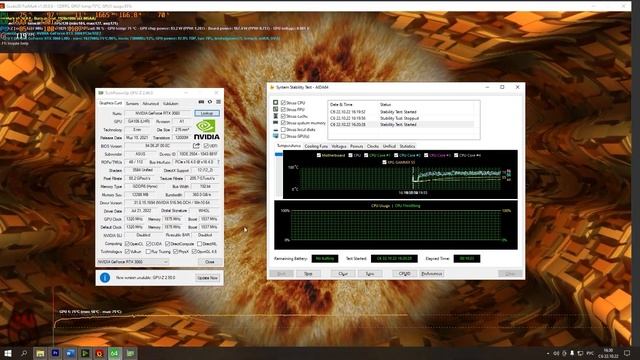
Task: Toggle the CPU Core #1 graph checkbox
Action: point(366,156)
